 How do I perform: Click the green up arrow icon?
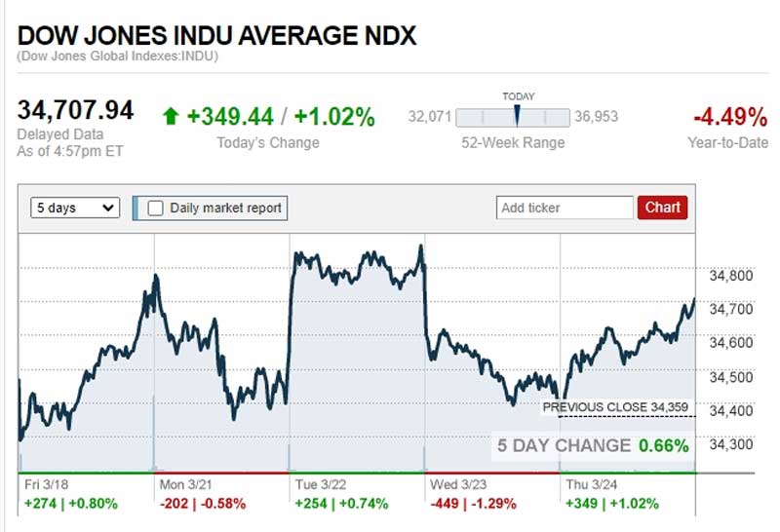[171, 117]
